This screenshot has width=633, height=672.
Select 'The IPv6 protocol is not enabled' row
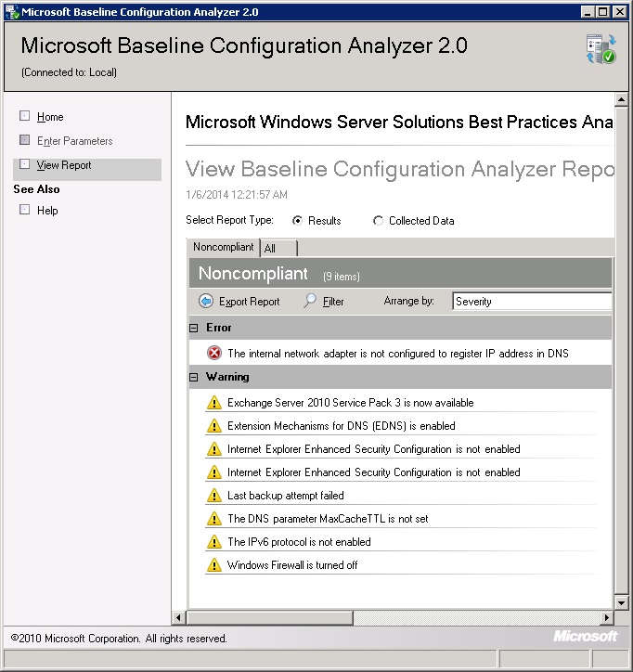click(x=401, y=542)
